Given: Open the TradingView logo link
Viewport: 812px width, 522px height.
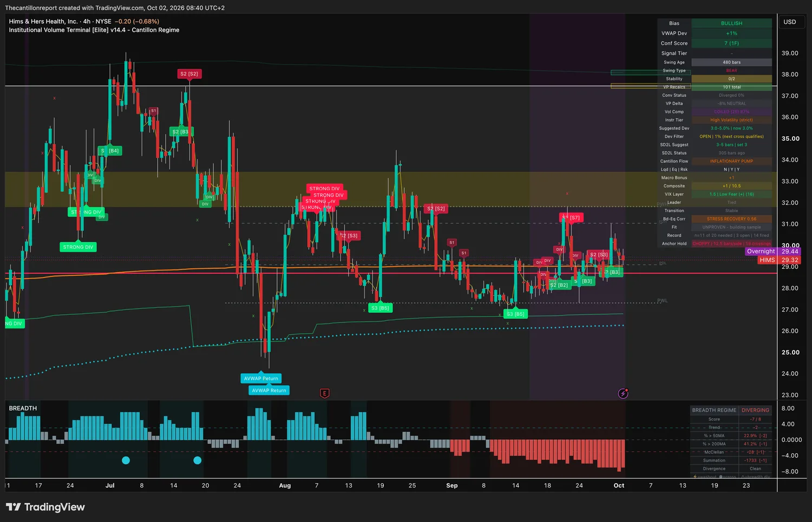Looking at the screenshot, I should coord(45,507).
